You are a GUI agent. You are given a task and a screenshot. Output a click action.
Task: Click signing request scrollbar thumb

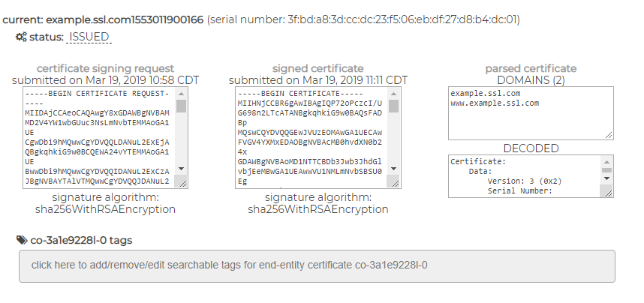(182, 106)
